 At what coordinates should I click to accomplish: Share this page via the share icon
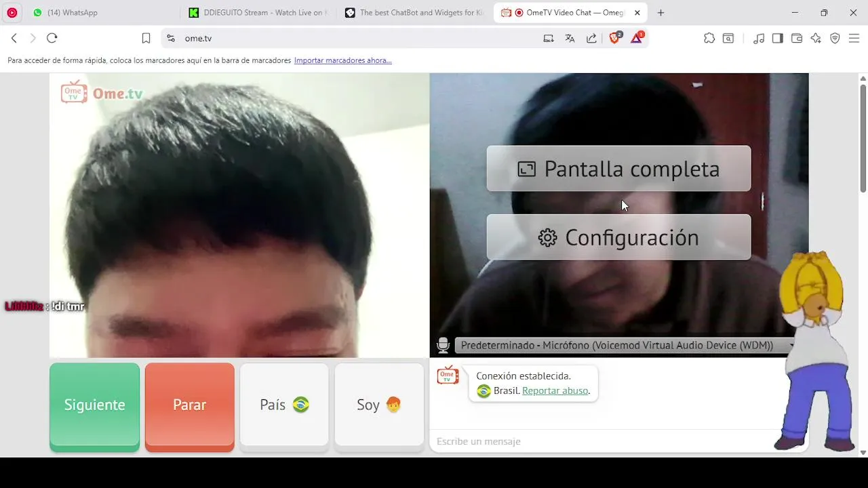point(591,39)
